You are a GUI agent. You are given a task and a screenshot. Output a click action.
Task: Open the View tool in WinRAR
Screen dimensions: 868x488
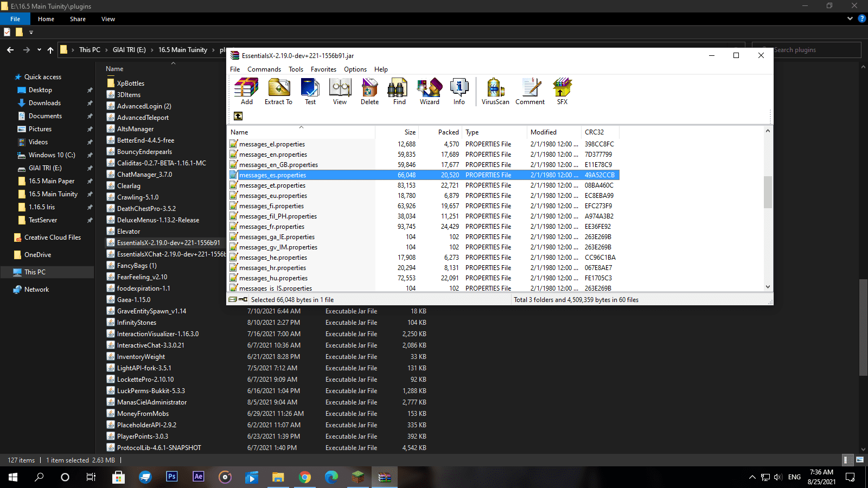[340, 91]
